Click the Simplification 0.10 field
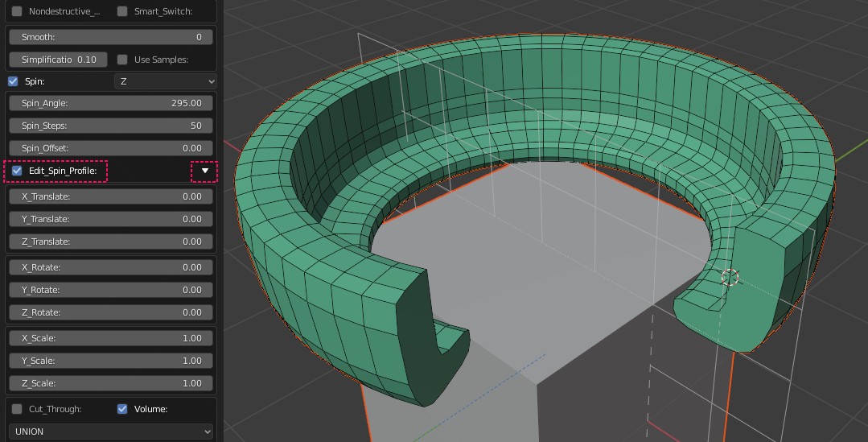 click(x=58, y=60)
